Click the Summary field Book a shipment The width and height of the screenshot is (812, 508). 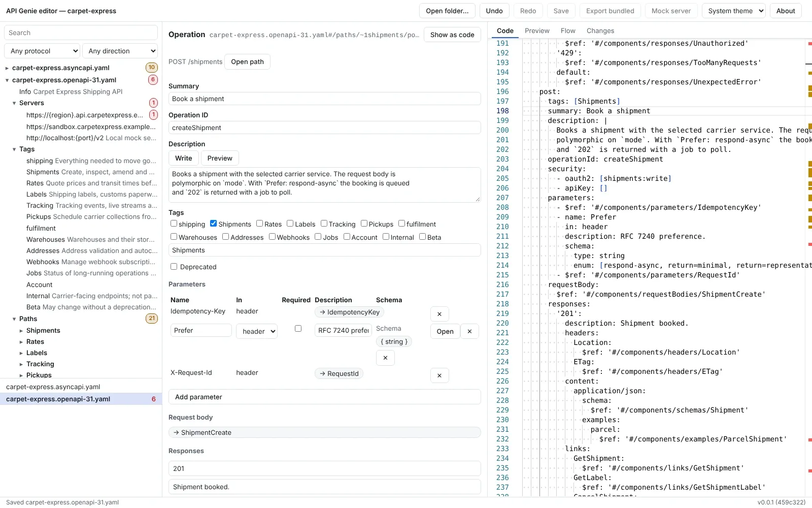(325, 99)
